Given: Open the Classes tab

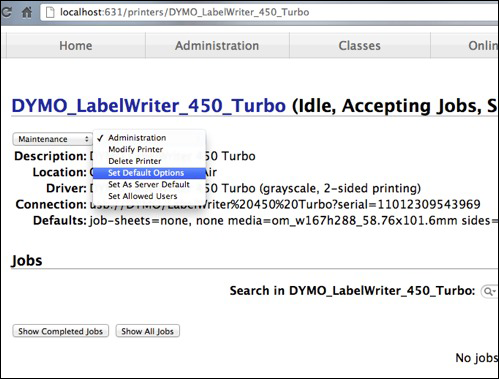Looking at the screenshot, I should tap(359, 45).
